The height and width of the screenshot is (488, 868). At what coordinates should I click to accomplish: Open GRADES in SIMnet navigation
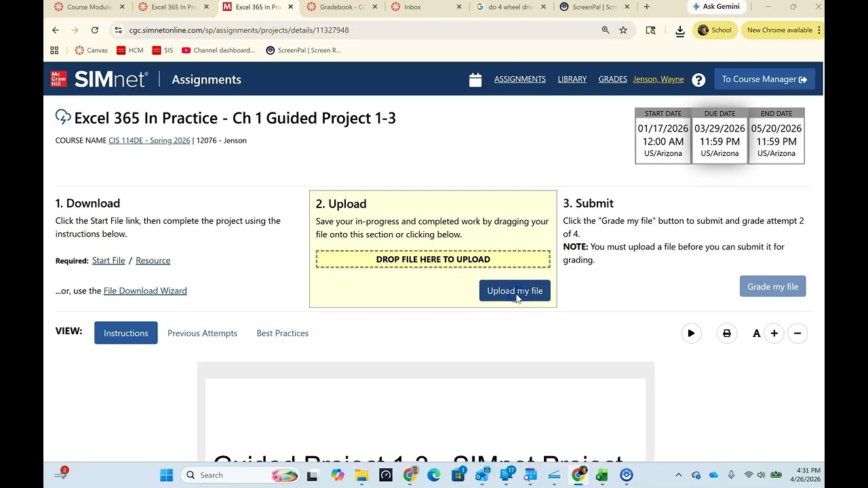point(613,79)
